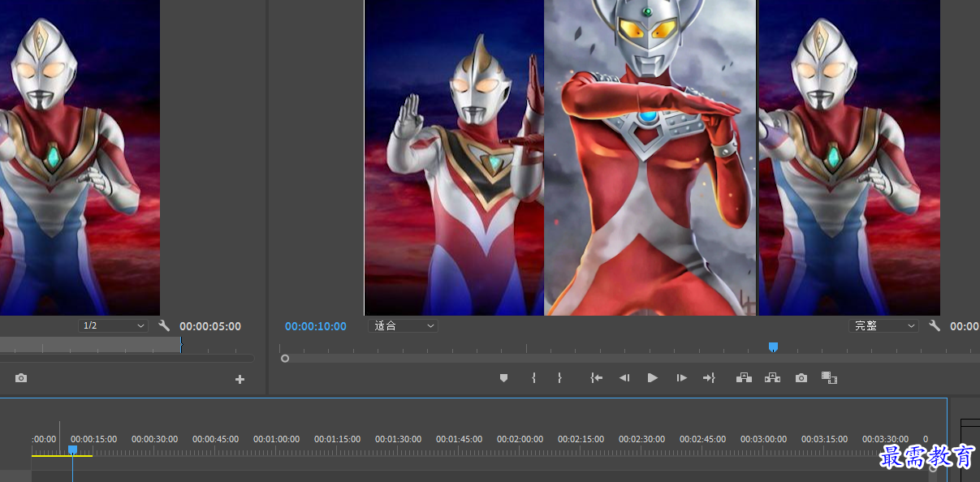980x482 pixels.
Task: Click timeline ruler at 00:00:30:00
Action: [x=154, y=439]
